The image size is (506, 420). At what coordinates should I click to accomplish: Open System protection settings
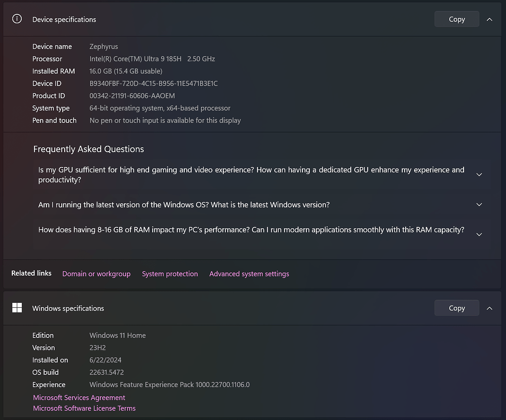170,273
